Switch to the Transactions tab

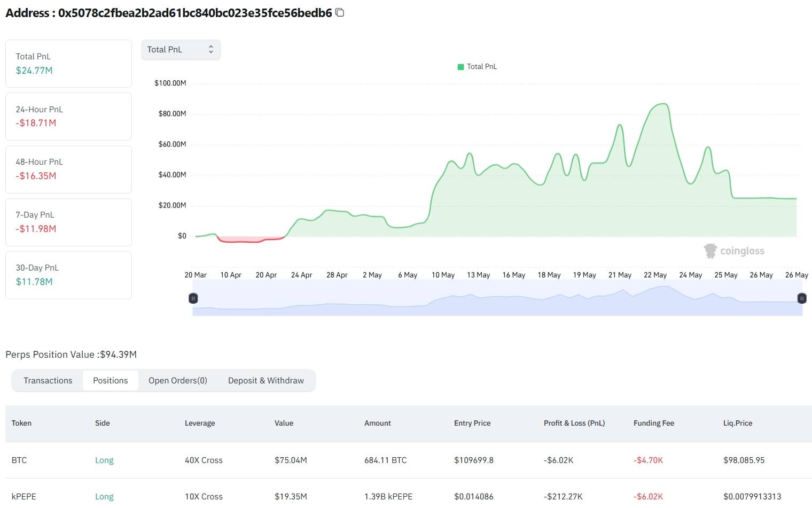pos(48,380)
